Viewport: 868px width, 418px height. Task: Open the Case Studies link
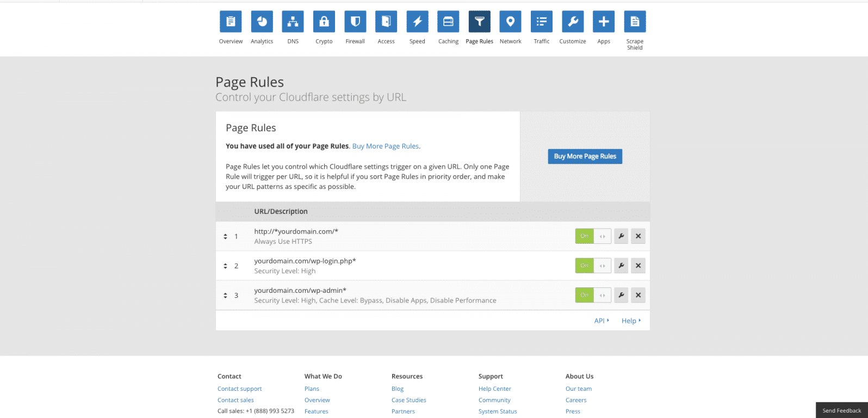pyautogui.click(x=409, y=400)
